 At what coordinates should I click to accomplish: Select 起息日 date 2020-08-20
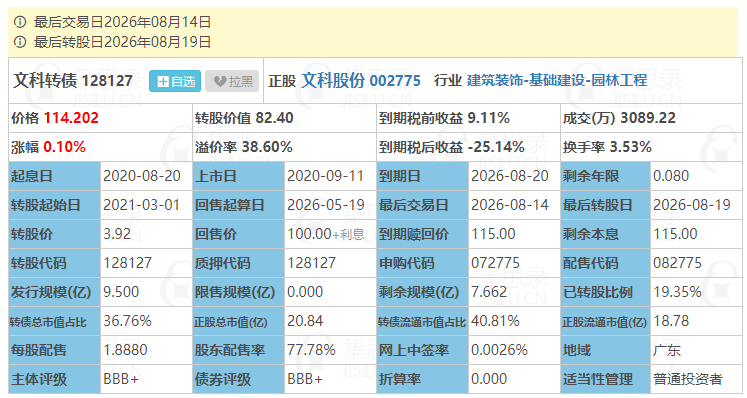pos(142,176)
